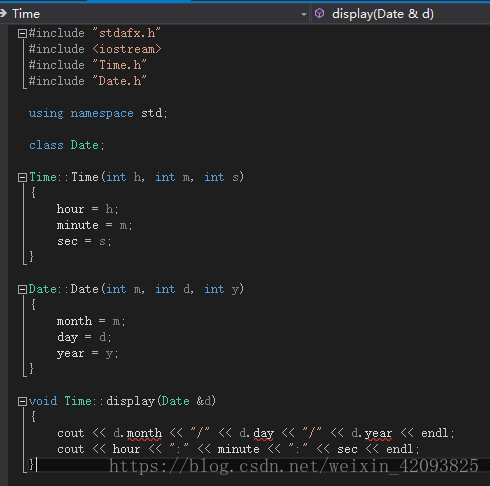The image size is (490, 486).
Task: Click the 'class' keyword
Action: point(46,145)
